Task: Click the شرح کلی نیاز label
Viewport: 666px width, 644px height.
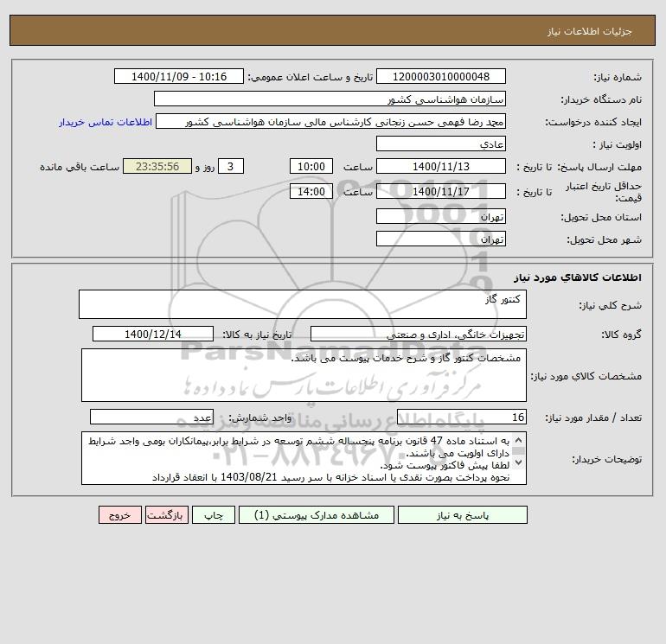Action: pos(611,305)
